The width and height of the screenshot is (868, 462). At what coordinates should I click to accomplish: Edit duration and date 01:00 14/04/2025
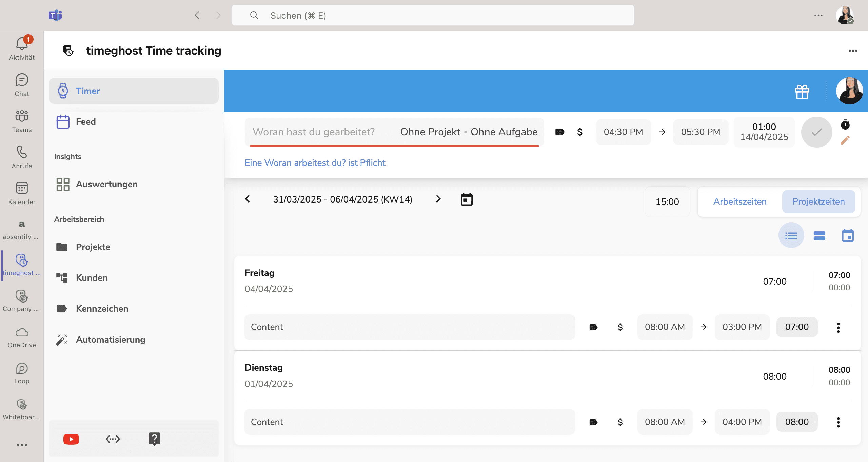point(764,132)
